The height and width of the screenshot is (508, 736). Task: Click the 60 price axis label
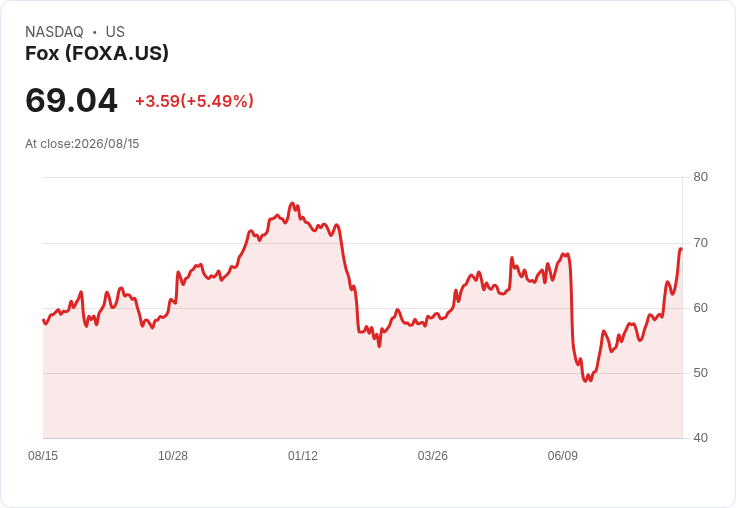pos(700,308)
